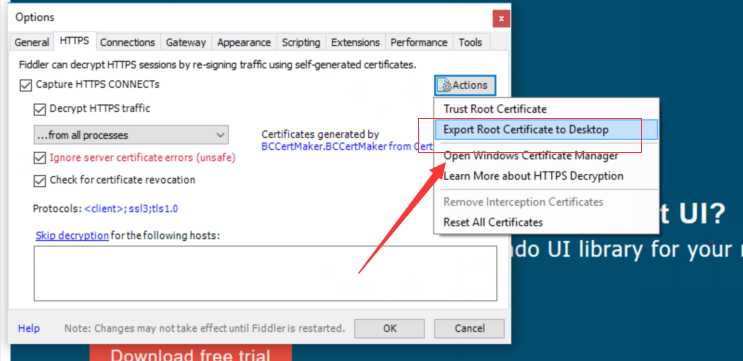Select Reset All Certificates
743x361 pixels.
pyautogui.click(x=546, y=222)
